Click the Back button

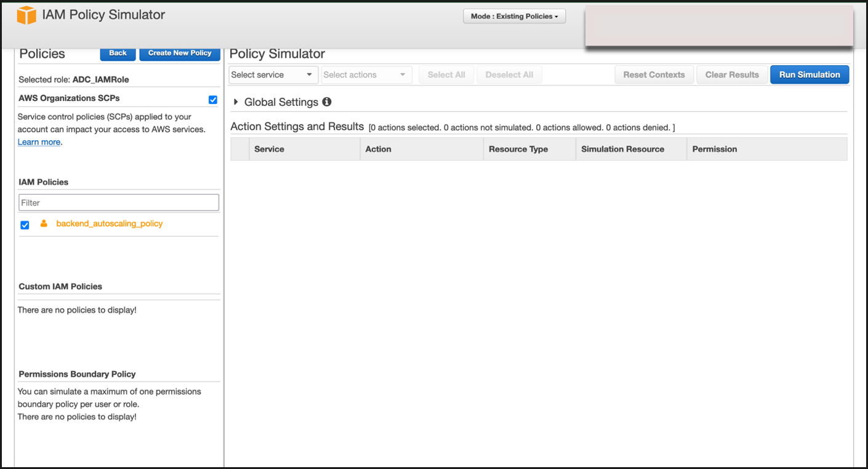coord(118,53)
